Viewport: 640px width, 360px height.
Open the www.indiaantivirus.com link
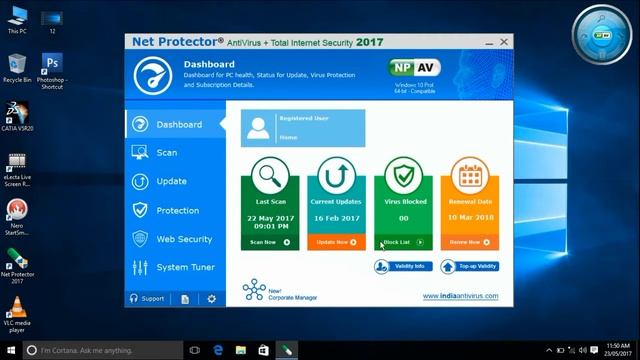(x=460, y=296)
